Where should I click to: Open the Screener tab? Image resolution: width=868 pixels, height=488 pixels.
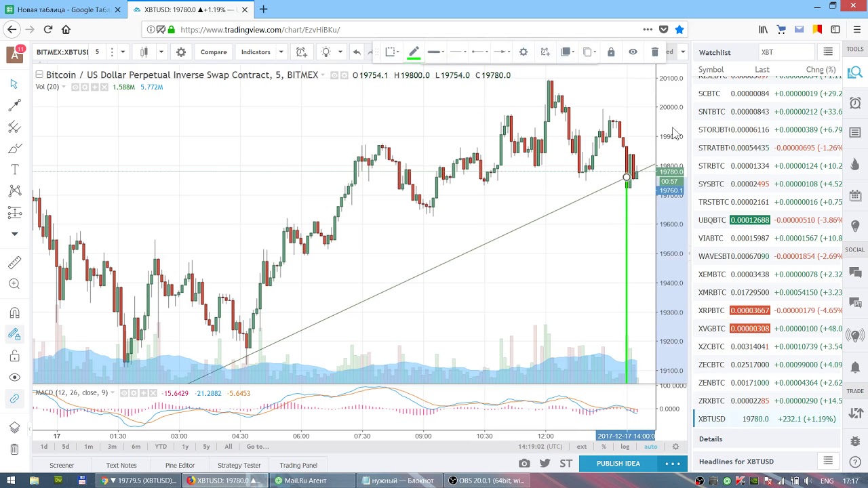tap(62, 465)
